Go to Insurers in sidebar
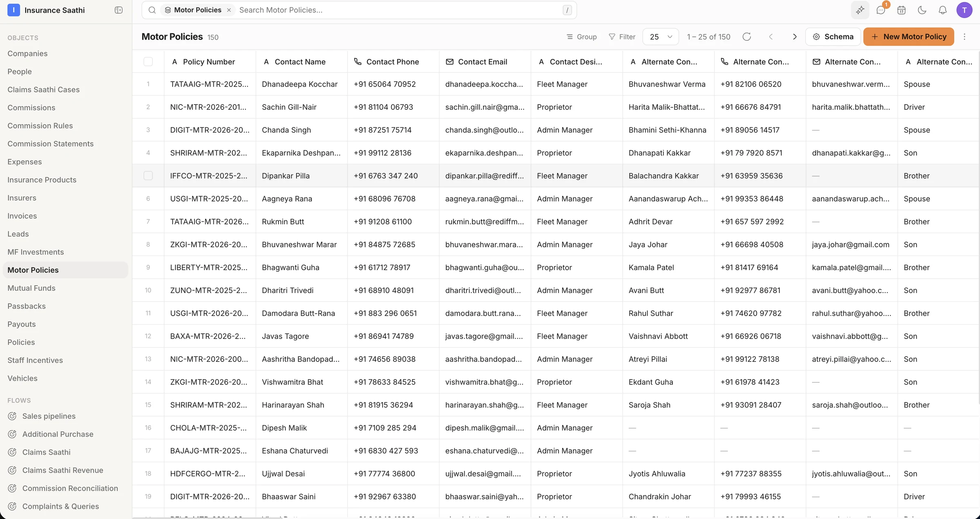980x519 pixels. click(x=22, y=198)
